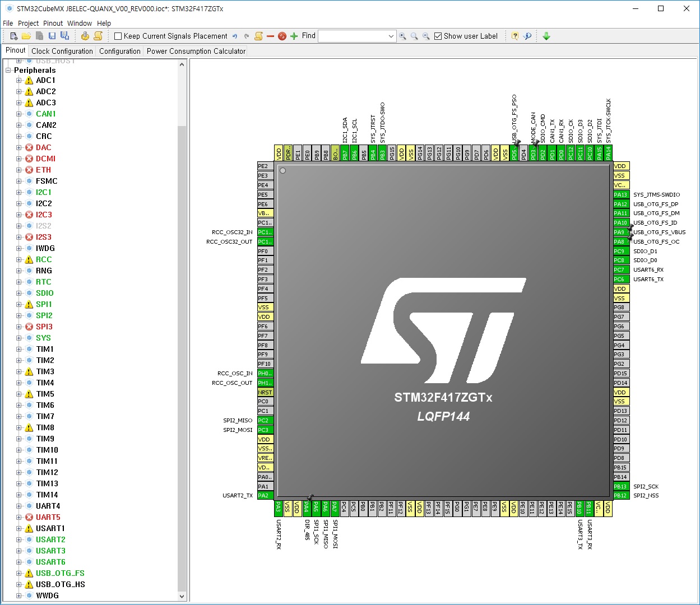The image size is (700, 605).
Task: Open an existing project from the toolbar
Action: (x=26, y=36)
